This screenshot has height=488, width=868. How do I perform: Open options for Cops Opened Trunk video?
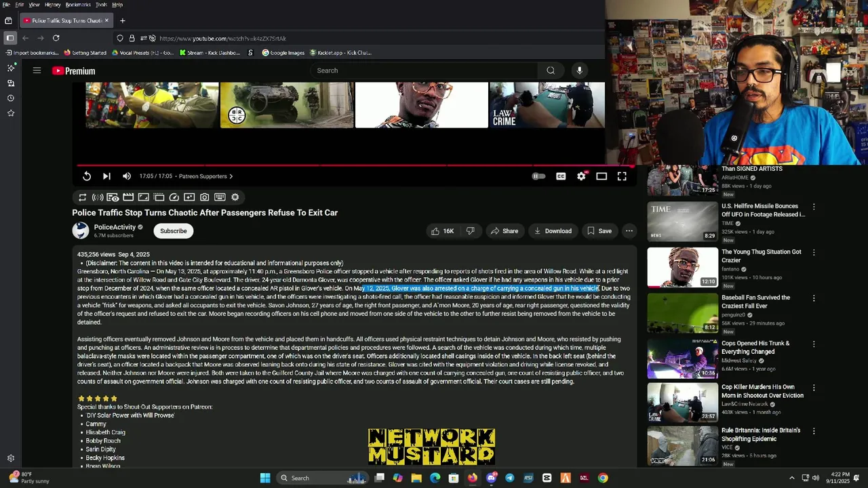coord(814,344)
